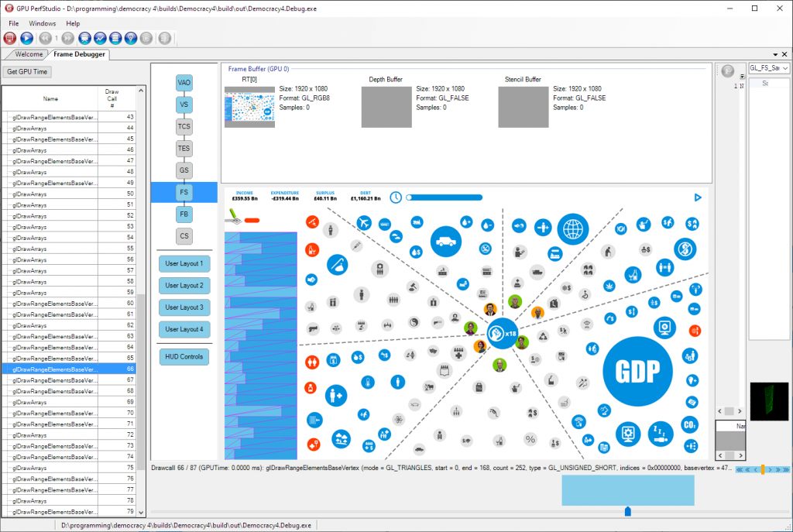Image resolution: width=793 pixels, height=532 pixels.
Task: Select the TES pipeline stage
Action: point(184,148)
